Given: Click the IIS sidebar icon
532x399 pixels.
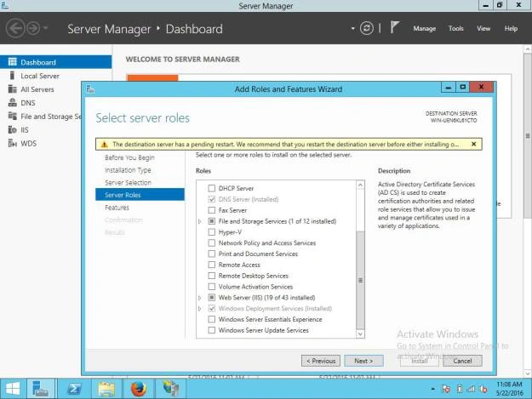Looking at the screenshot, I should click(x=13, y=129).
